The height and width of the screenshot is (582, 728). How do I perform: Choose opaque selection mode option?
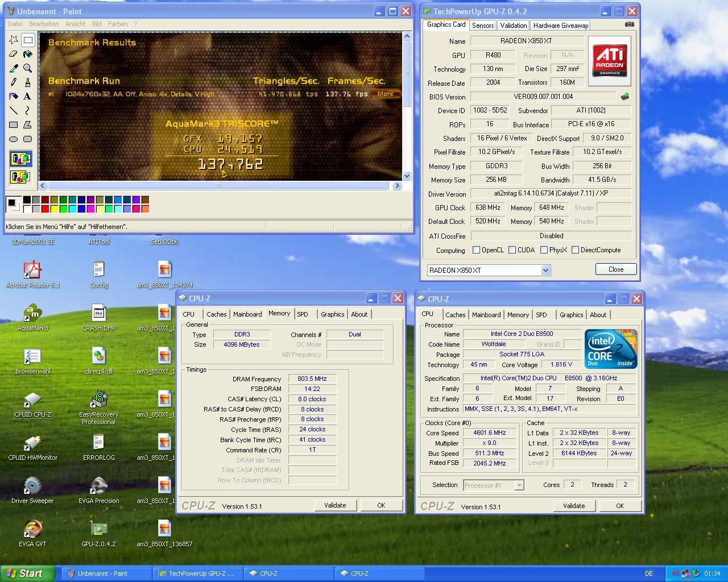click(x=20, y=159)
